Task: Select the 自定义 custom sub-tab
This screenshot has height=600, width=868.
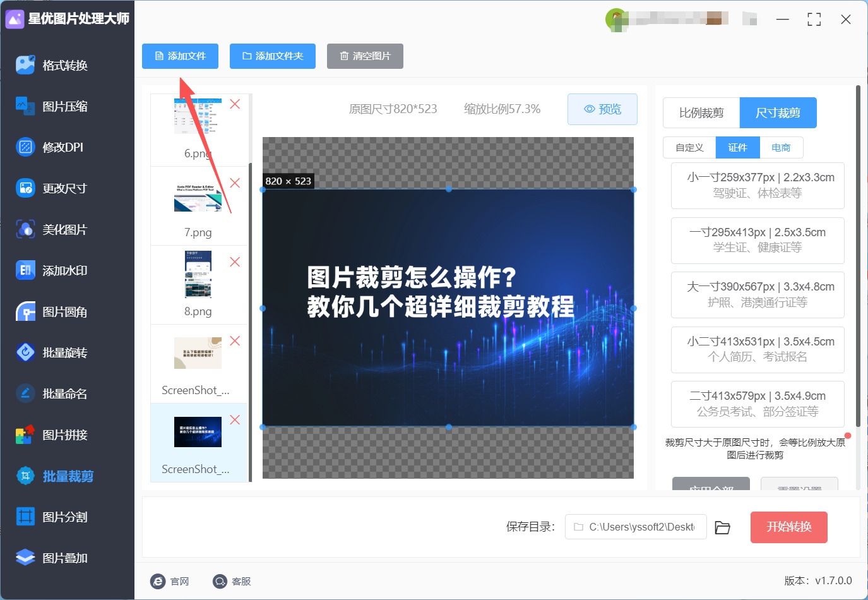Action: 689,148
